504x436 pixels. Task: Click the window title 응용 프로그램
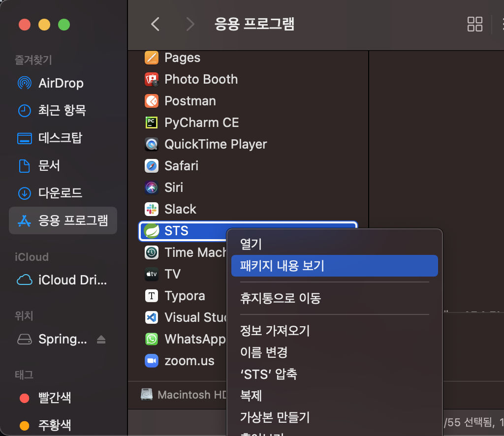[x=254, y=24]
